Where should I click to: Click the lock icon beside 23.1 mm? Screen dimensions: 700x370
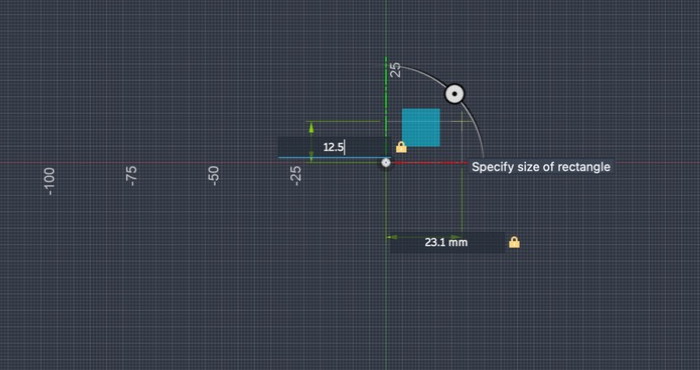[x=514, y=242]
